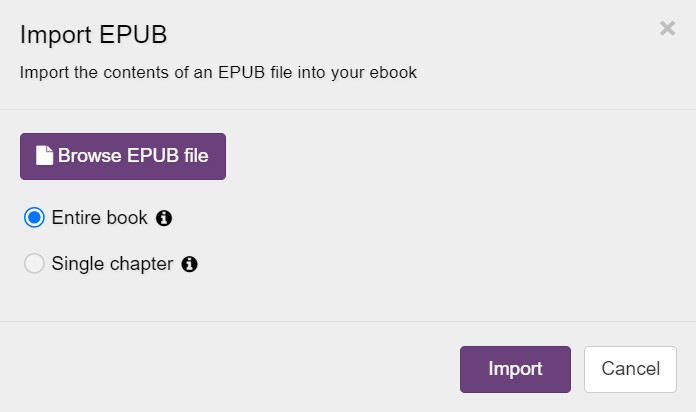The image size is (696, 412).
Task: Select the Entire book radio button
Action: (x=34, y=218)
